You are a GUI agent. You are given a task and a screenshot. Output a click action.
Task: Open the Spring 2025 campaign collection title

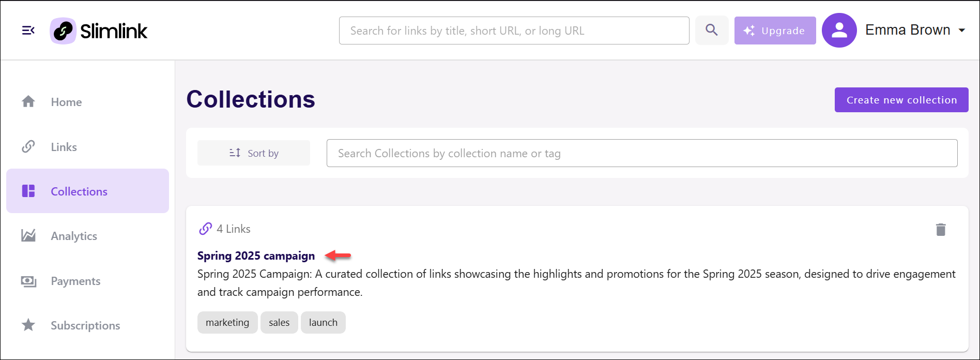(256, 256)
